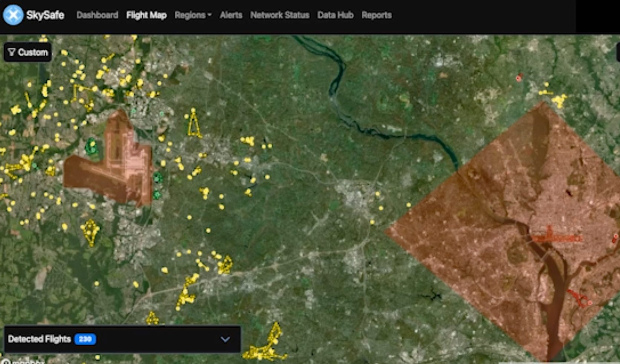Click the yellow triangular flight path
Image resolution: width=620 pixels, height=364 pixels.
194,124
